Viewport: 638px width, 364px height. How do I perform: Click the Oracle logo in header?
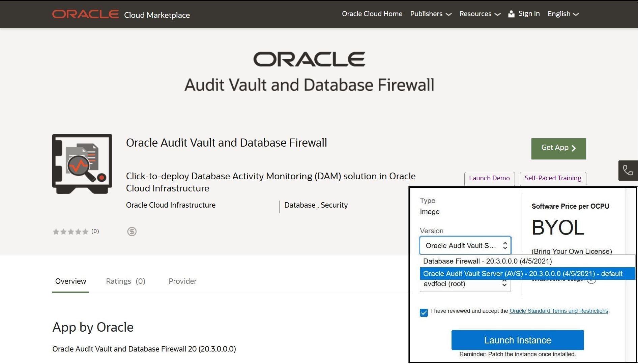(85, 14)
